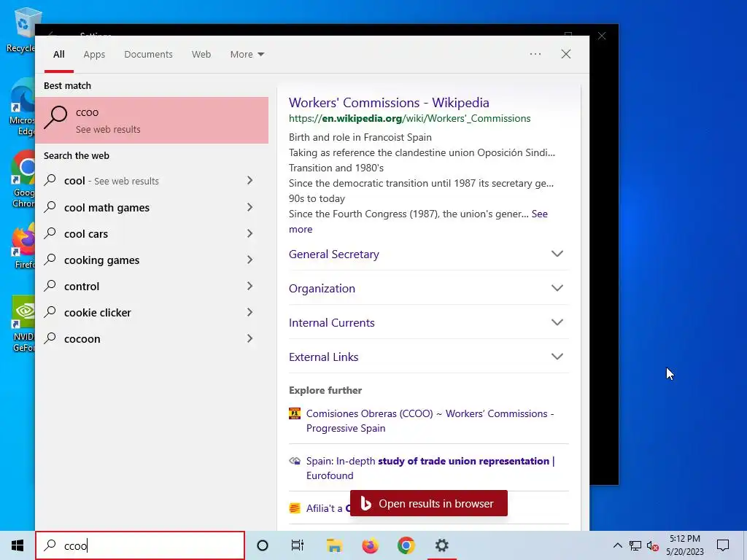Click inside the taskbar search box
Screen dimensions: 747x560
140,545
